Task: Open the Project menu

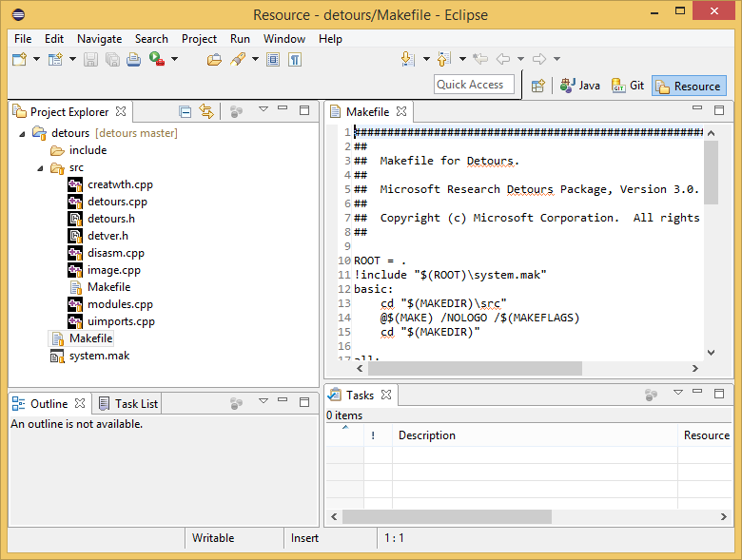Action: pos(199,39)
